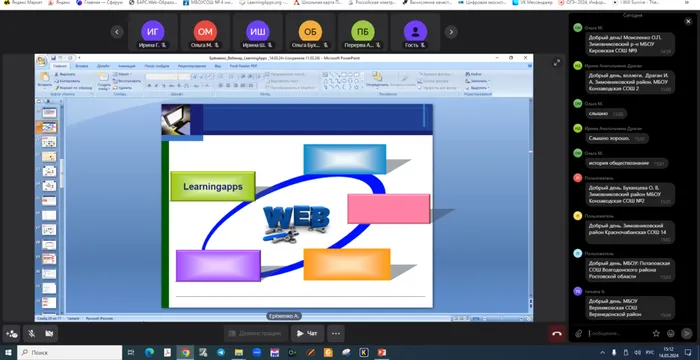This screenshot has height=360, width=700.
Task: Open the font name combo box
Action: pyautogui.click(x=162, y=76)
